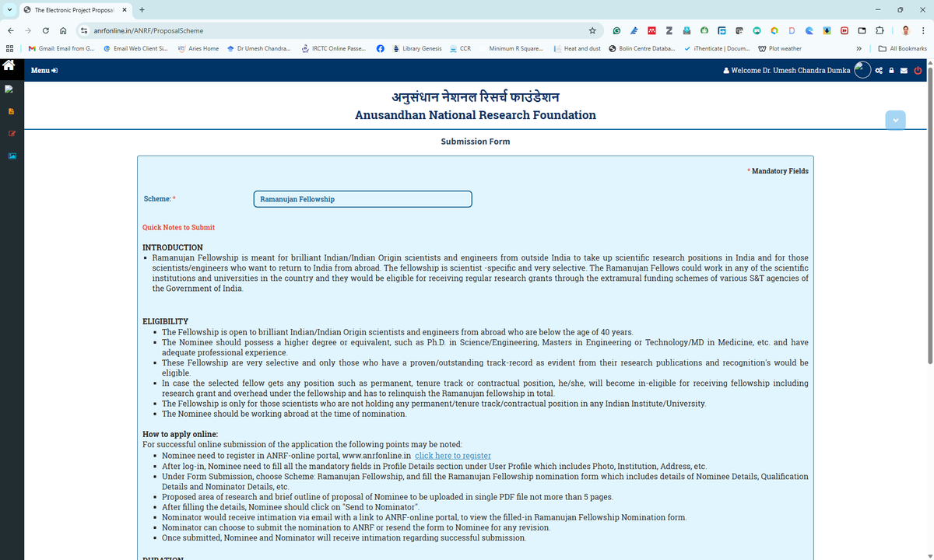Open the apps grid icon in bookmarks bar

[9, 48]
